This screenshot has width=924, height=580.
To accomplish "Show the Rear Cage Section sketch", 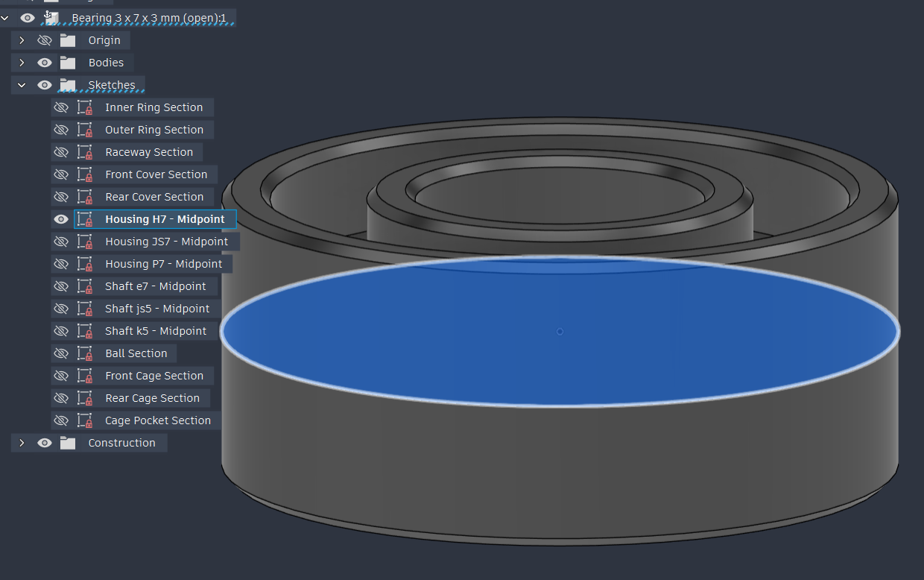I will click(61, 398).
